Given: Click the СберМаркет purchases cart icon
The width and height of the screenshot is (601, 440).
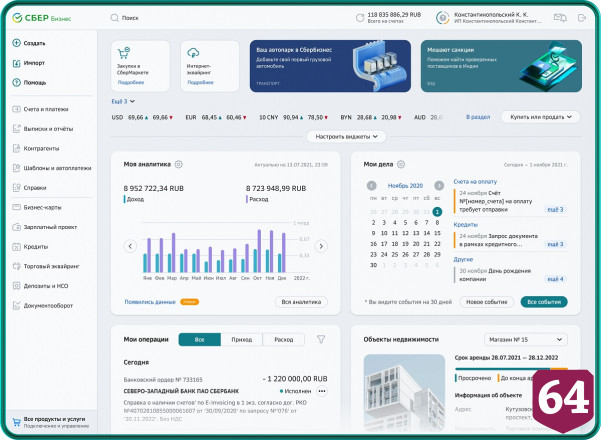Looking at the screenshot, I should [124, 53].
